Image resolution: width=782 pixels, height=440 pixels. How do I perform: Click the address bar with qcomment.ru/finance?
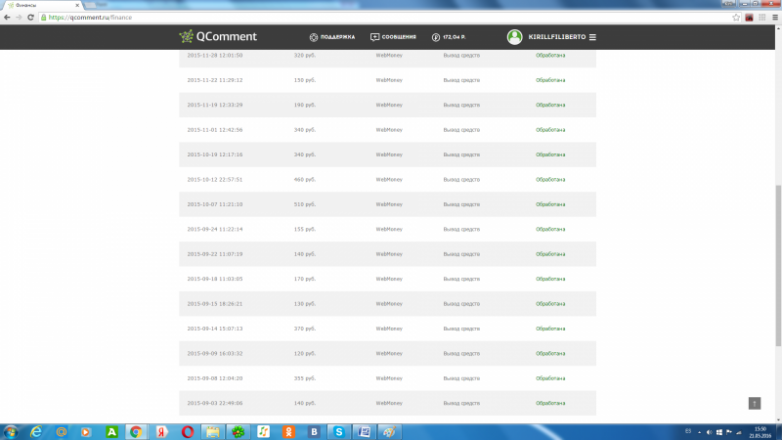[x=300, y=18]
